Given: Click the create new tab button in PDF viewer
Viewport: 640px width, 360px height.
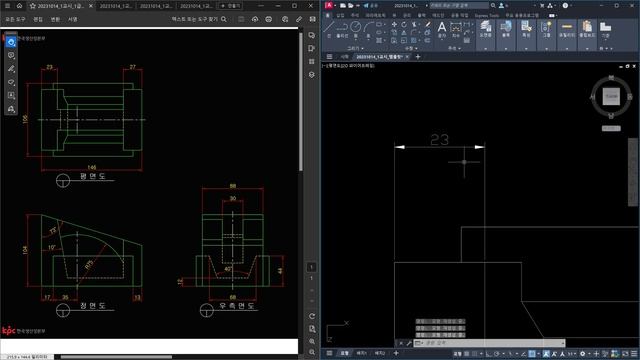Looking at the screenshot, I should tap(231, 6).
